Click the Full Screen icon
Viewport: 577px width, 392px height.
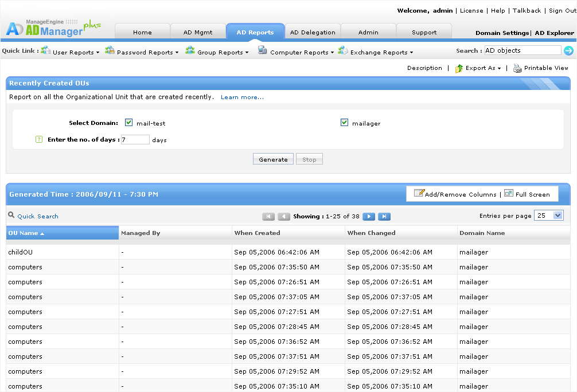click(x=508, y=194)
